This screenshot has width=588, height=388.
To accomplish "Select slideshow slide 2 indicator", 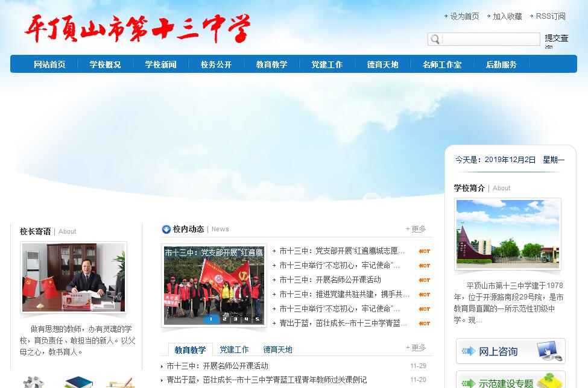I will click(x=224, y=319).
